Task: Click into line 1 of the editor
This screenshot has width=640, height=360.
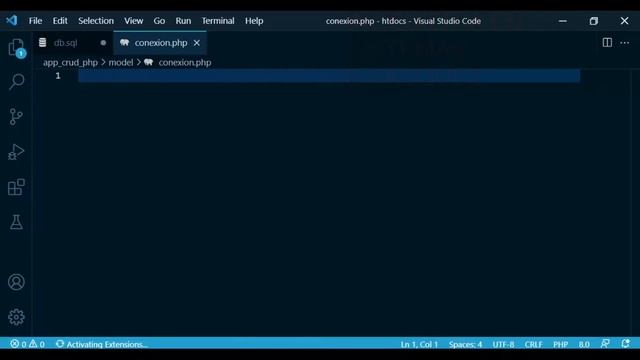Action: (x=329, y=76)
